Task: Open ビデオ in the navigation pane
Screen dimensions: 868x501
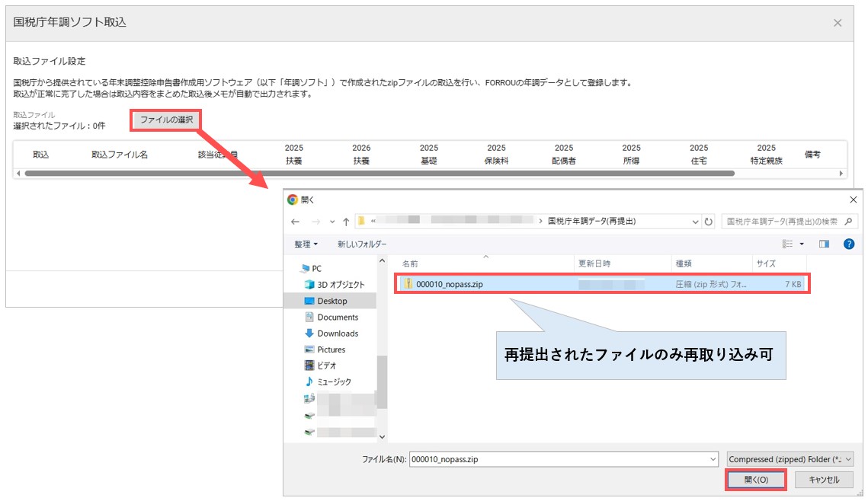Action: (321, 365)
